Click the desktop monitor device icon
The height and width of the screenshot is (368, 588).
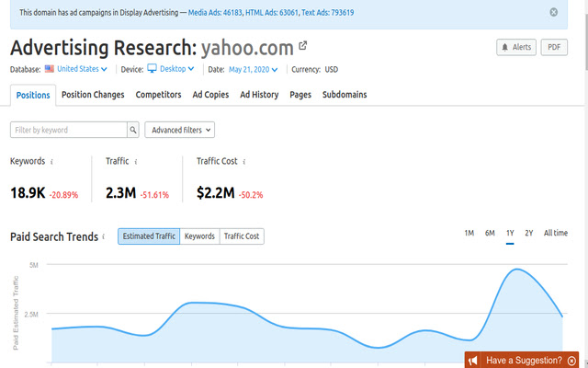pos(152,69)
